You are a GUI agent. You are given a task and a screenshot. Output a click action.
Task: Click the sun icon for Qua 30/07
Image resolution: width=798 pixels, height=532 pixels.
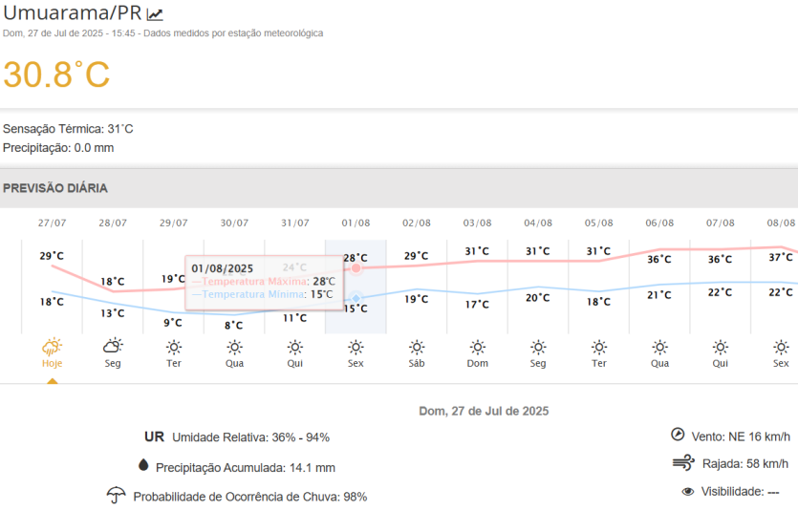click(234, 347)
